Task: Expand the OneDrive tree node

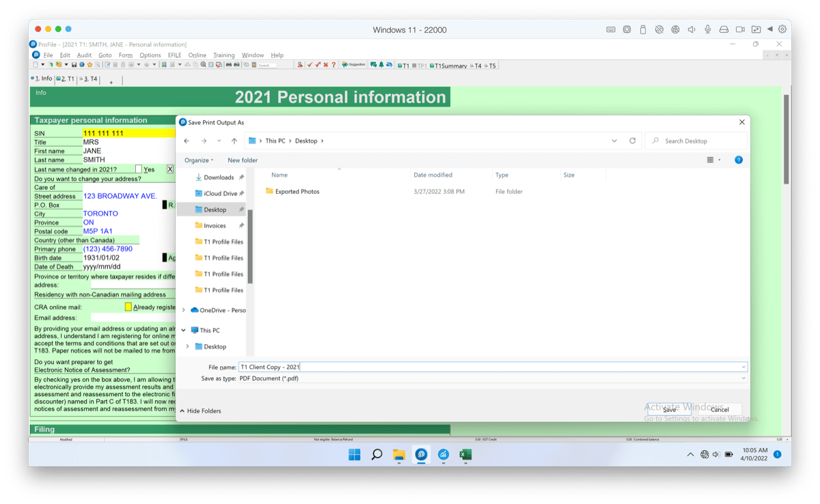Action: pos(183,310)
